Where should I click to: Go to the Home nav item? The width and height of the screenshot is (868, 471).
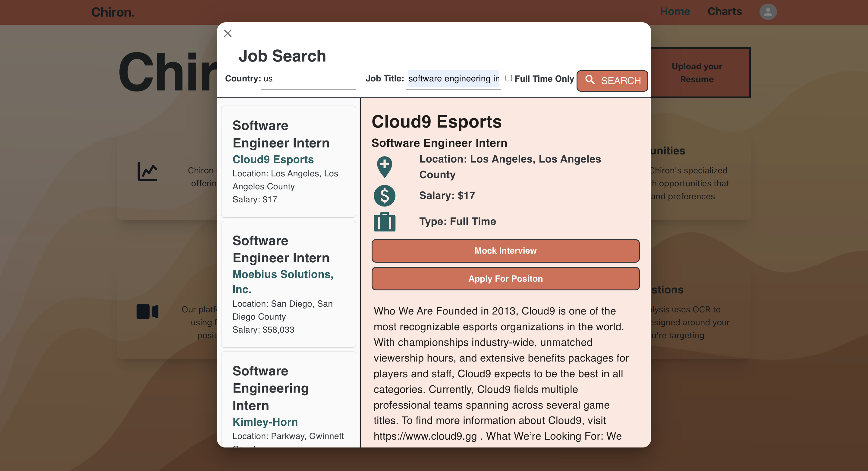[675, 11]
